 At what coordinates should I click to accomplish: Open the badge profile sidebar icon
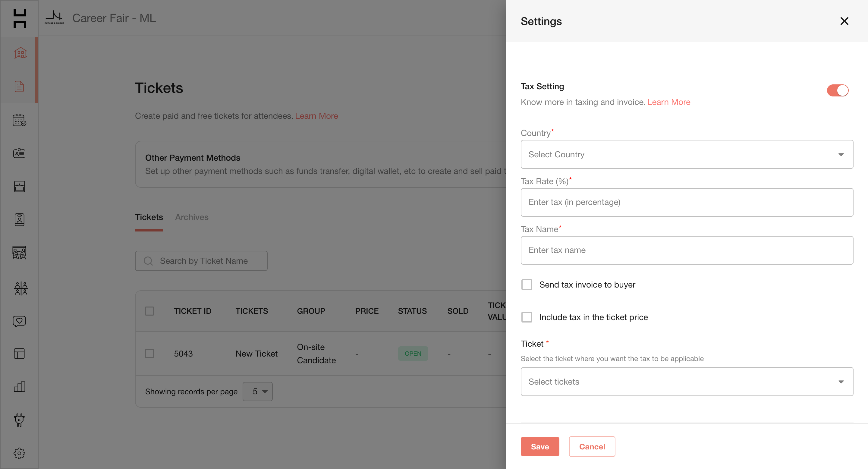19,220
